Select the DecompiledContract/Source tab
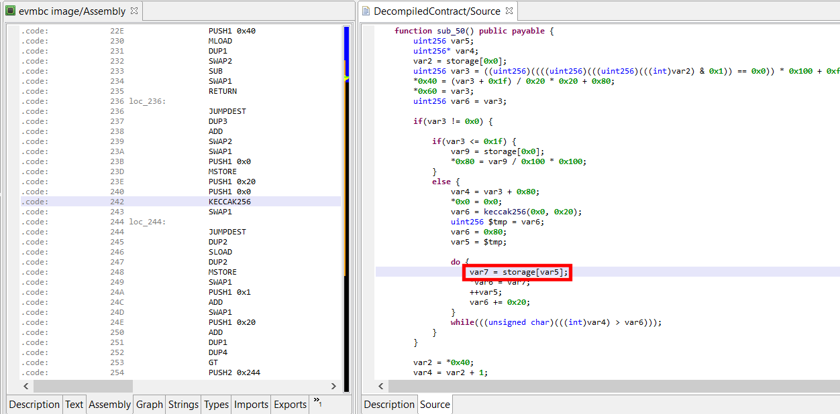 [437, 11]
